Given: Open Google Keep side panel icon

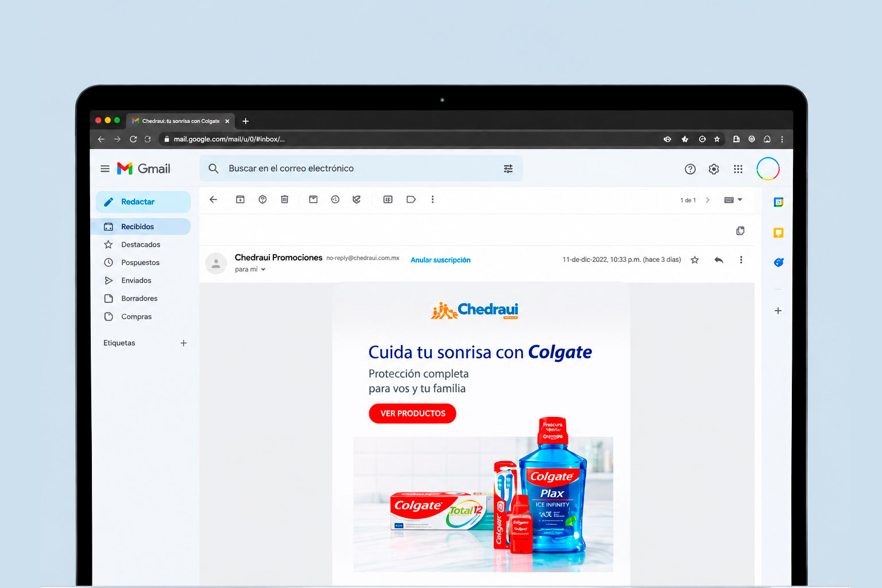Looking at the screenshot, I should (778, 233).
